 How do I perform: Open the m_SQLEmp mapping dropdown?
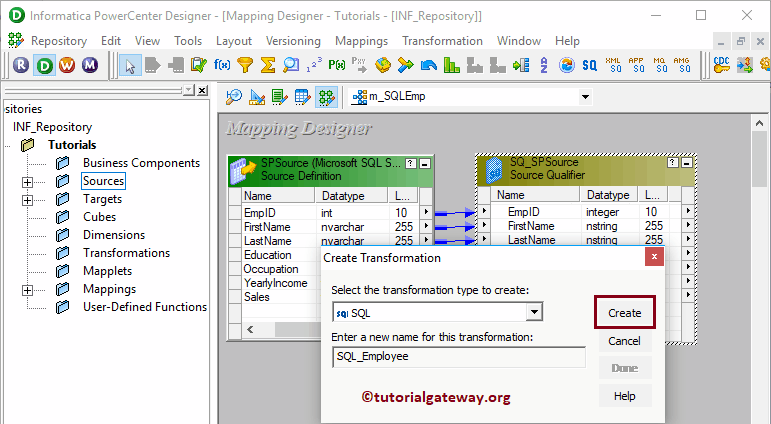click(585, 97)
